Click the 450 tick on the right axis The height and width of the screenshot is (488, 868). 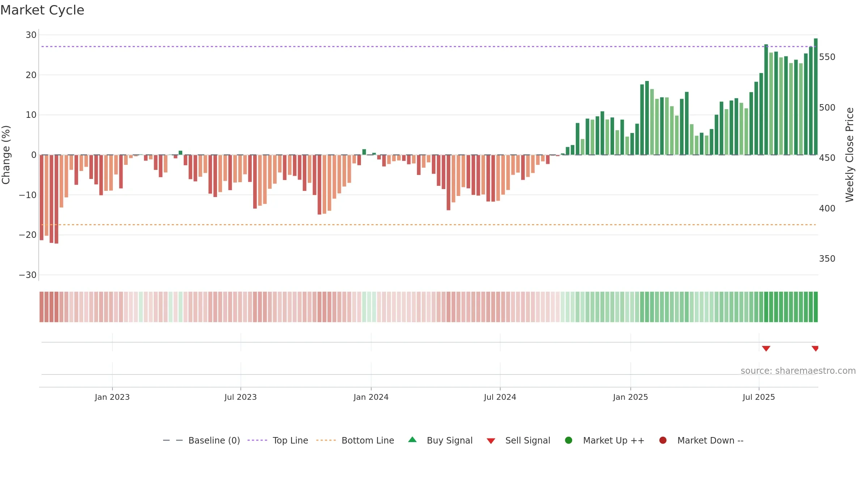click(x=827, y=158)
